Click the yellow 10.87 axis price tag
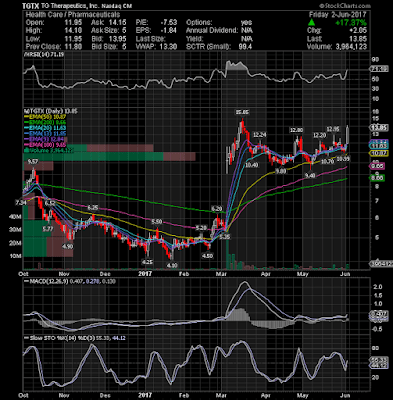 [x=379, y=153]
